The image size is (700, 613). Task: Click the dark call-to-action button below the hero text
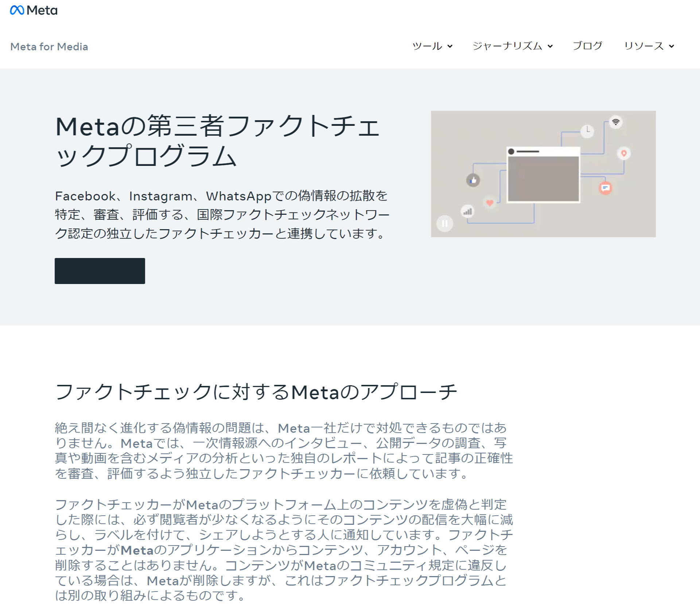click(x=100, y=271)
